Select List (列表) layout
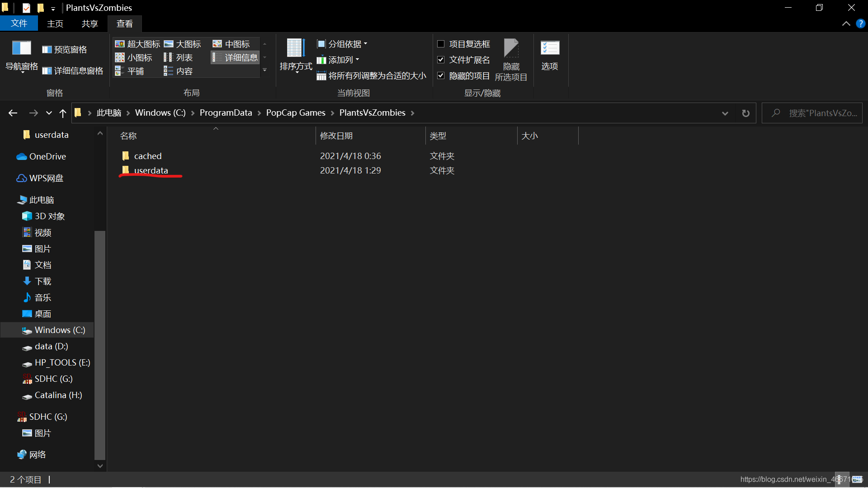868x488 pixels. tap(178, 57)
